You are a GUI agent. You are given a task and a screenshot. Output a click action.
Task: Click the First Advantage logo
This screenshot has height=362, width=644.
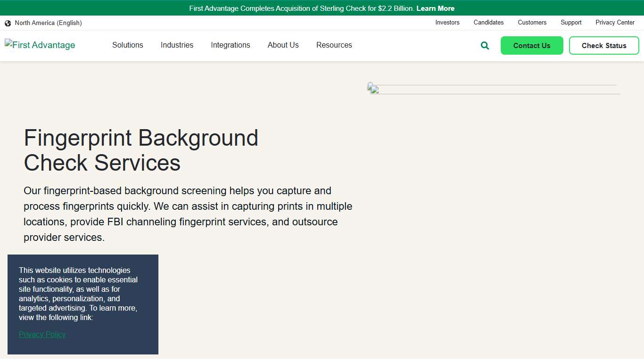40,45
